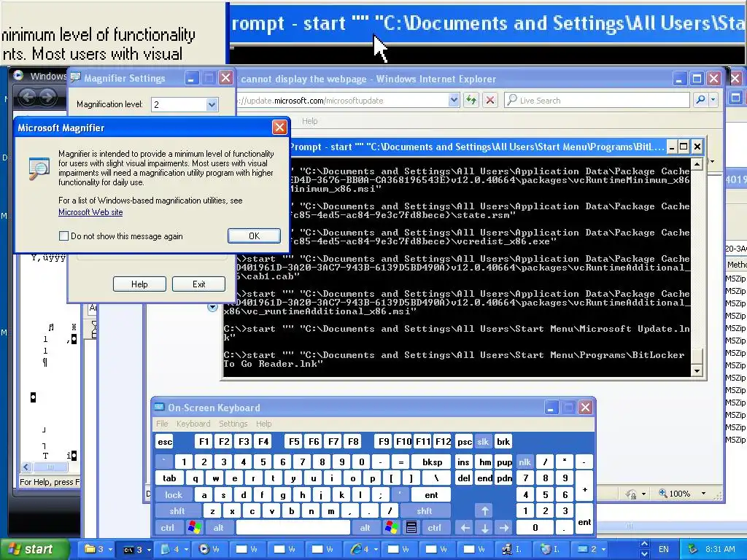Open the Microsoft Web site link

pos(90,212)
